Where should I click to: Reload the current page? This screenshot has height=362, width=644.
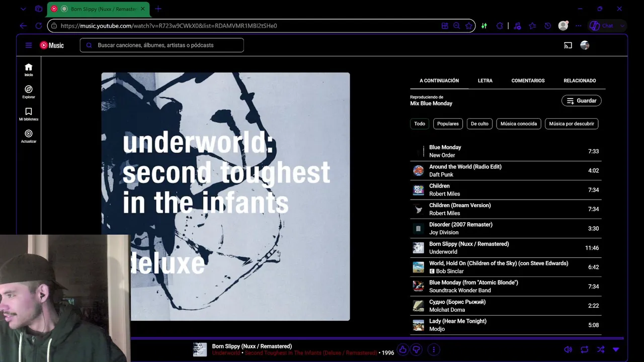[x=39, y=26]
